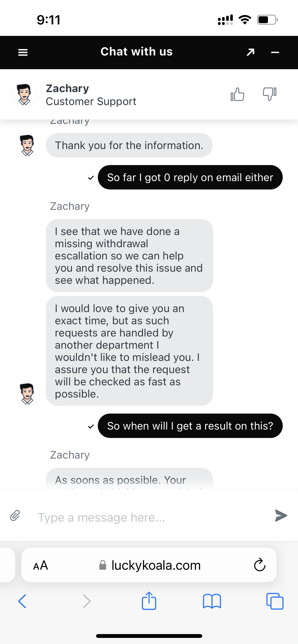Tap the "Thank you for the information" bubble

(x=129, y=145)
